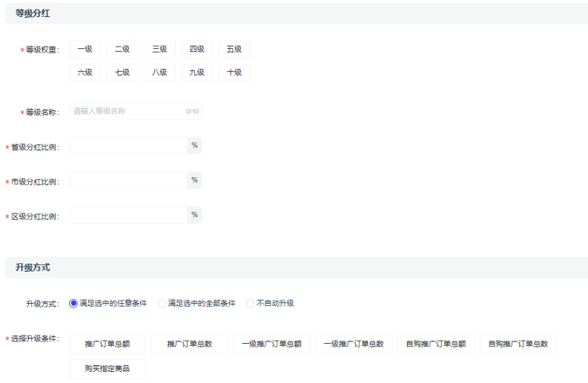Screen dimensions: 588x383
Task: Pick the 五级 level weight button
Action: pyautogui.click(x=234, y=50)
